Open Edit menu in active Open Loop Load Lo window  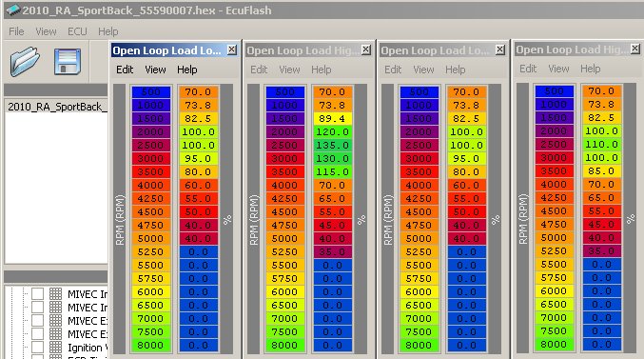pyautogui.click(x=125, y=70)
